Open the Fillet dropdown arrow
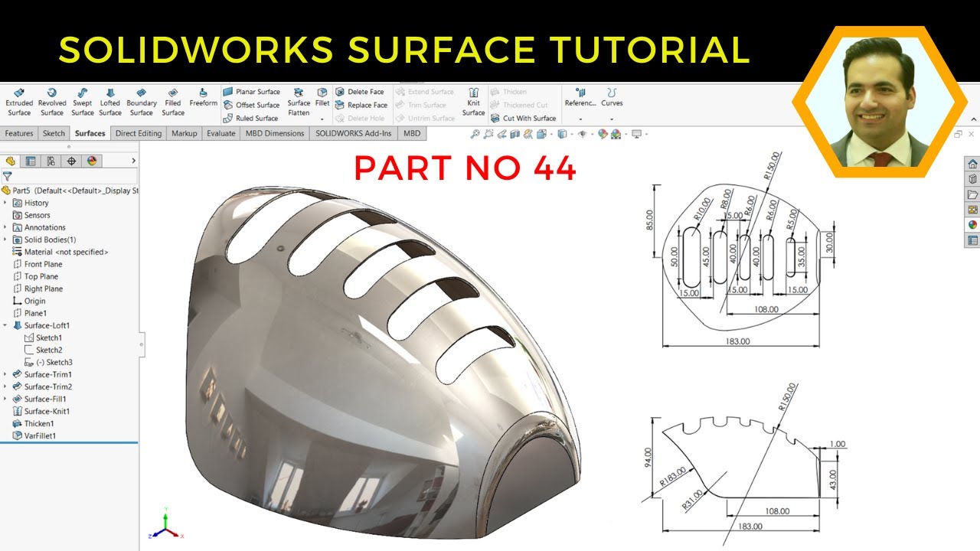This screenshot has height=551, width=980. (322, 119)
